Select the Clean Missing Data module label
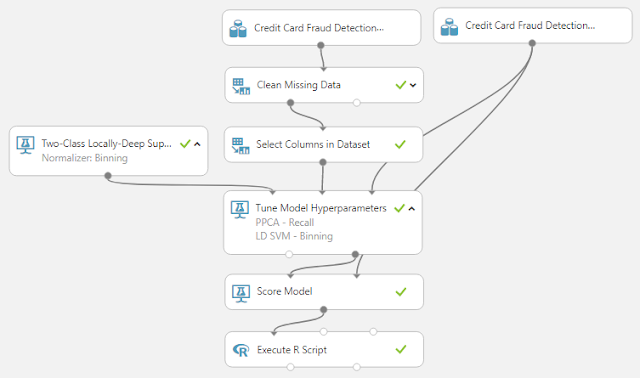This screenshot has width=640, height=378. [x=298, y=85]
